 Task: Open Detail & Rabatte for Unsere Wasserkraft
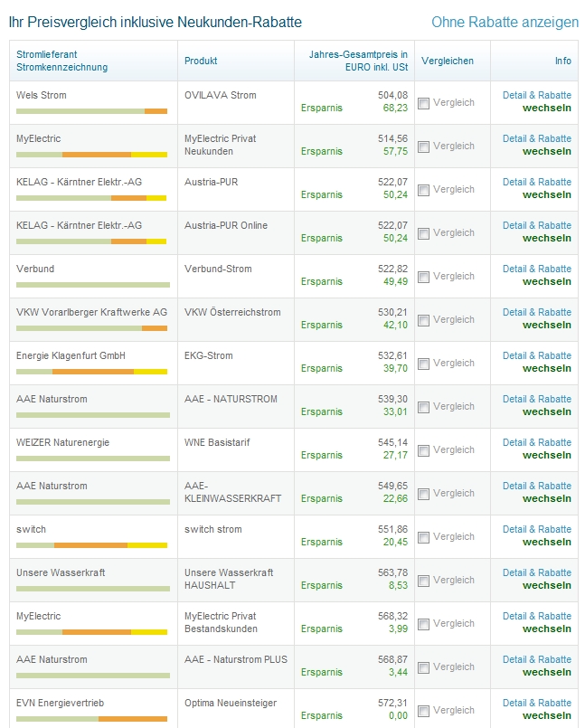tap(536, 572)
